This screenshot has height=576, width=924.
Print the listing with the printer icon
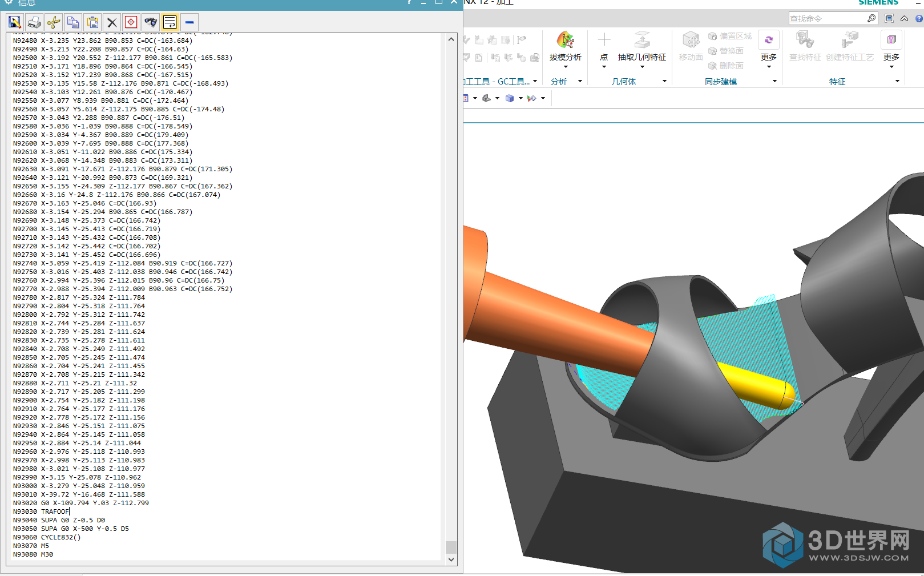pos(34,22)
